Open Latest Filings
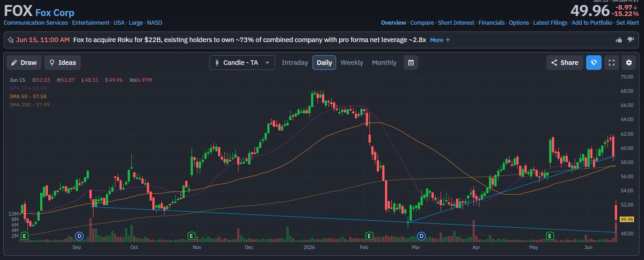Screen dimensions: 644x260 (x=550, y=23)
